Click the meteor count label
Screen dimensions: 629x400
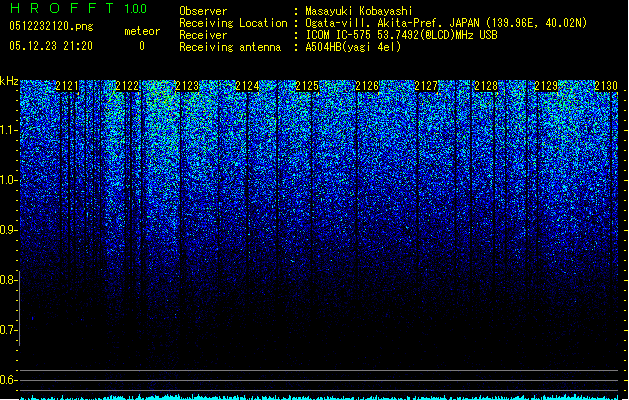pyautogui.click(x=142, y=31)
